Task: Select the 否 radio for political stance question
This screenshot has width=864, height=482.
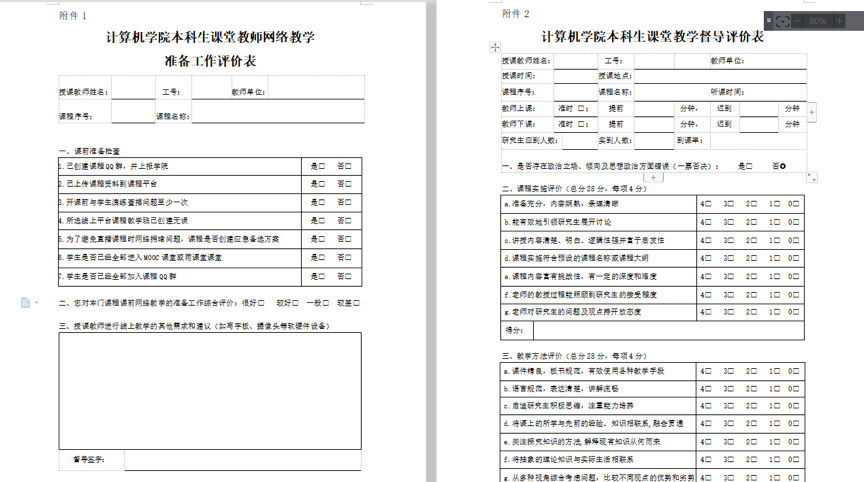Action: (782, 166)
